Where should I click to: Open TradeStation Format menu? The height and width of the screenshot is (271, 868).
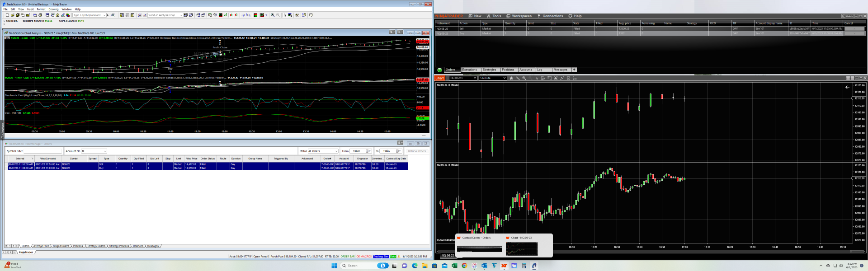[x=41, y=9]
